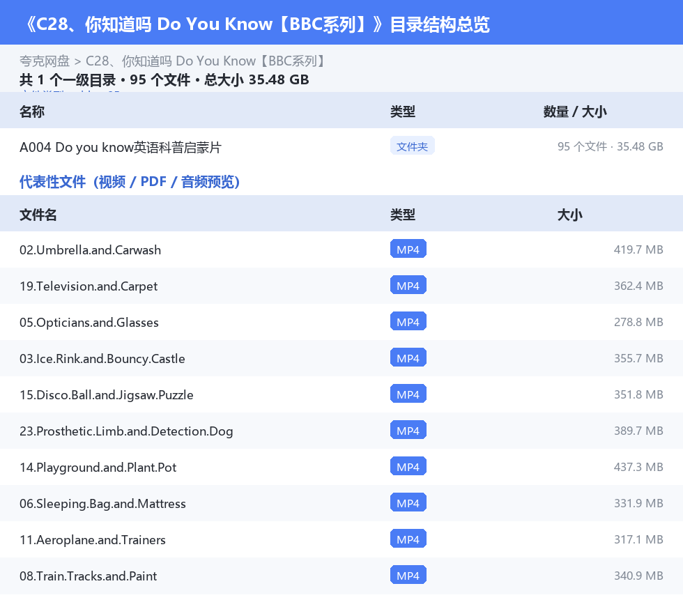Click size 437.3 MB
Image resolution: width=683 pixels, height=616 pixels.
638,467
